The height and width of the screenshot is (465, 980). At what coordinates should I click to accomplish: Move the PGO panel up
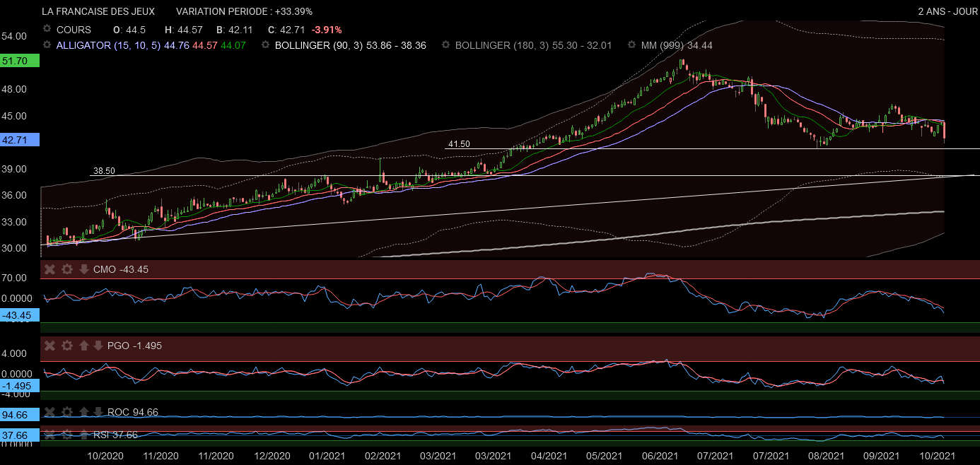83,346
